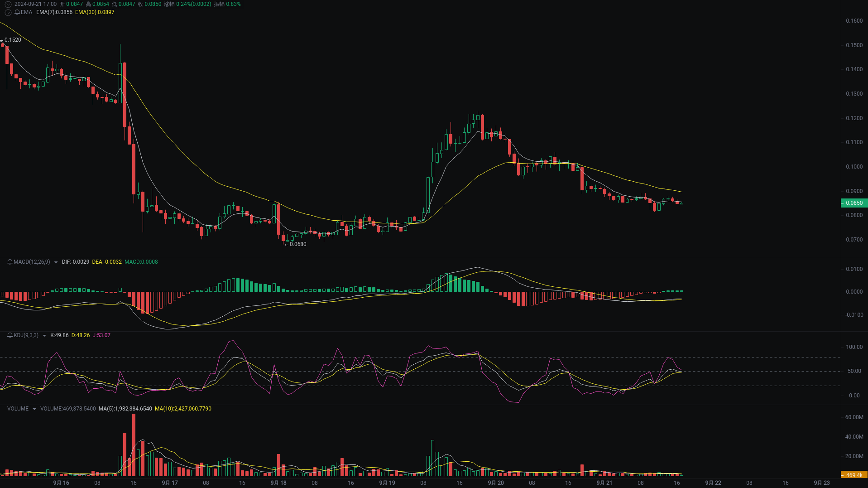
Task: Click the 9月21 date axis label
Action: point(604,483)
